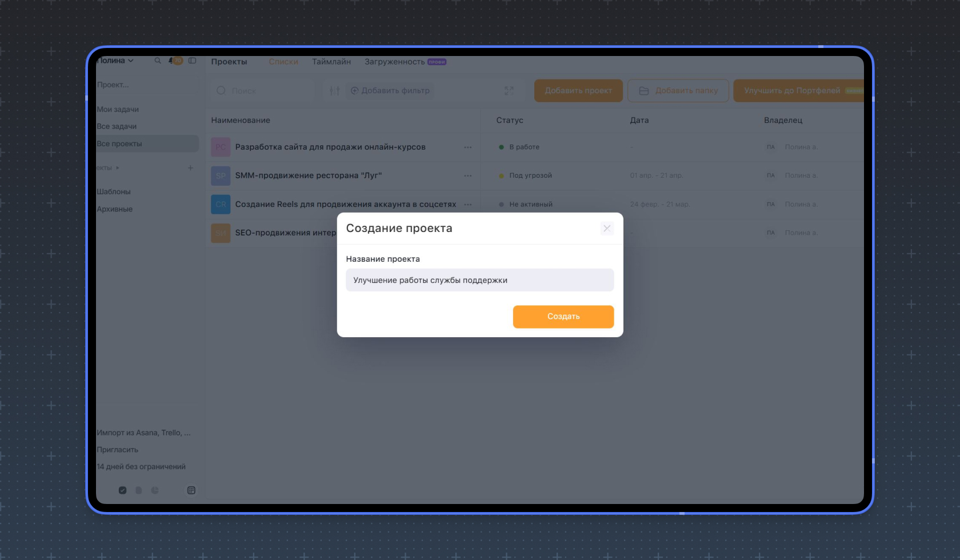This screenshot has width=960, height=560.
Task: Select the documents icon at sidebar bottom
Action: coord(138,490)
